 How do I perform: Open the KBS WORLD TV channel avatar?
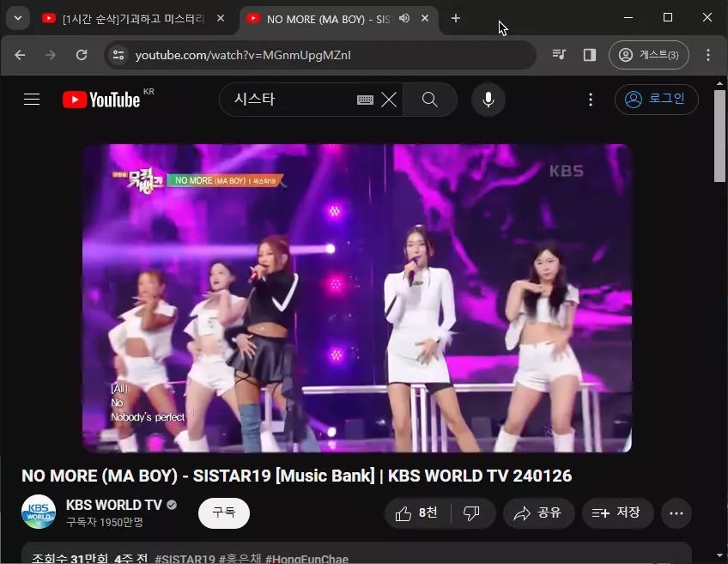click(39, 512)
